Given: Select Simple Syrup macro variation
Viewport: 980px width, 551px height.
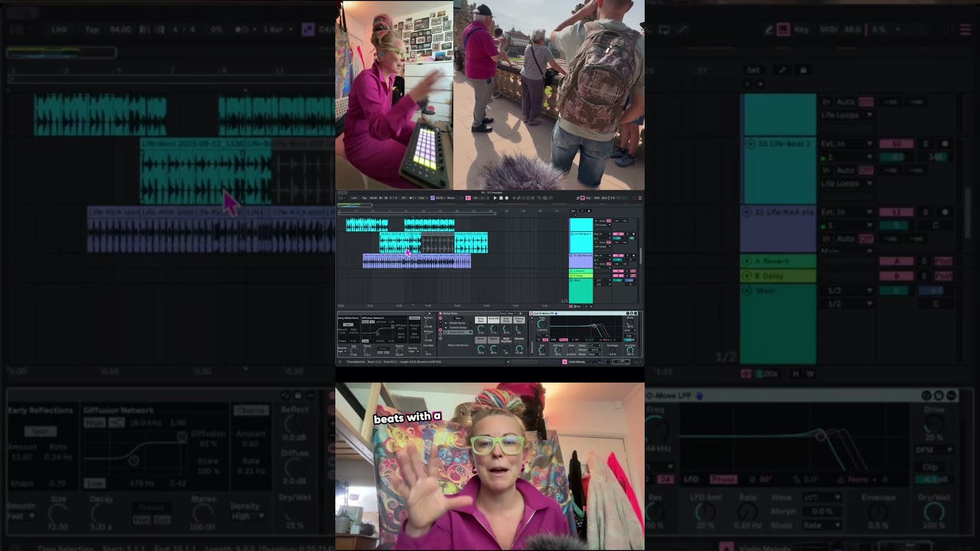Looking at the screenshot, I should (457, 323).
